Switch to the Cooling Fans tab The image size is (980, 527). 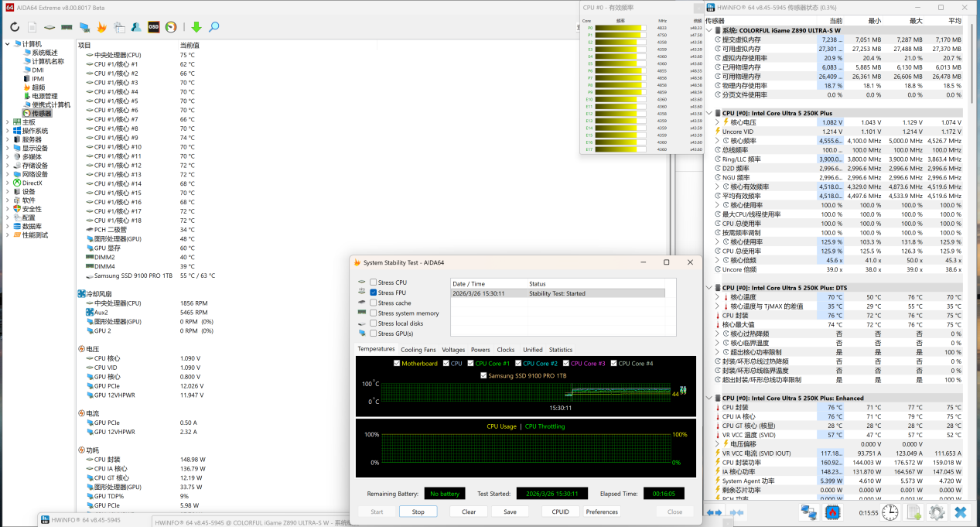418,350
